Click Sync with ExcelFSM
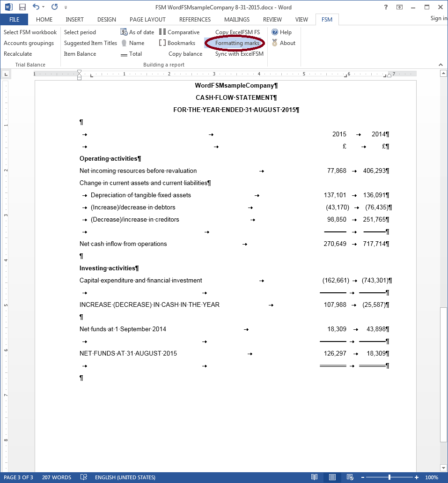 point(239,54)
